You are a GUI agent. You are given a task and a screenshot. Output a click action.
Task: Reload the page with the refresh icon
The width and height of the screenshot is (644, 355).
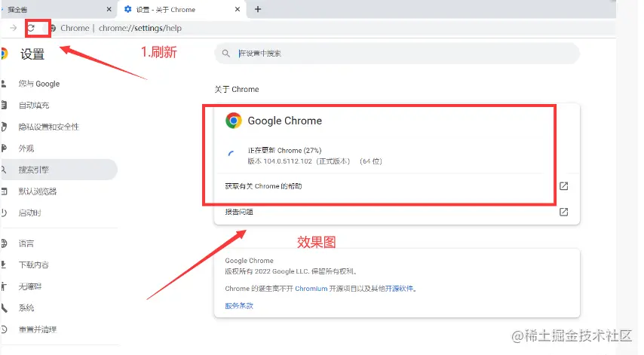(x=31, y=28)
